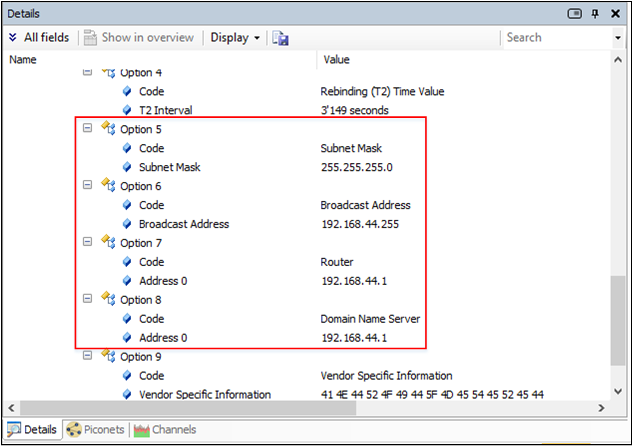The image size is (633, 446).
Task: Click the field icon of Code under Option 7
Action: click(127, 262)
